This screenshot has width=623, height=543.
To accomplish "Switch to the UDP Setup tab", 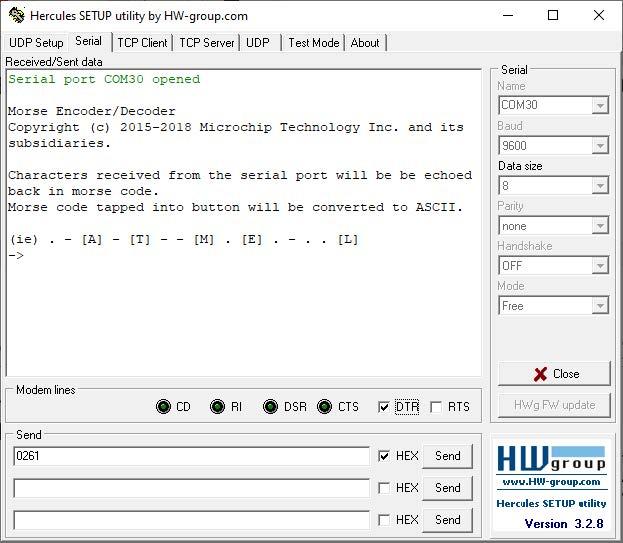I will pyautogui.click(x=36, y=43).
